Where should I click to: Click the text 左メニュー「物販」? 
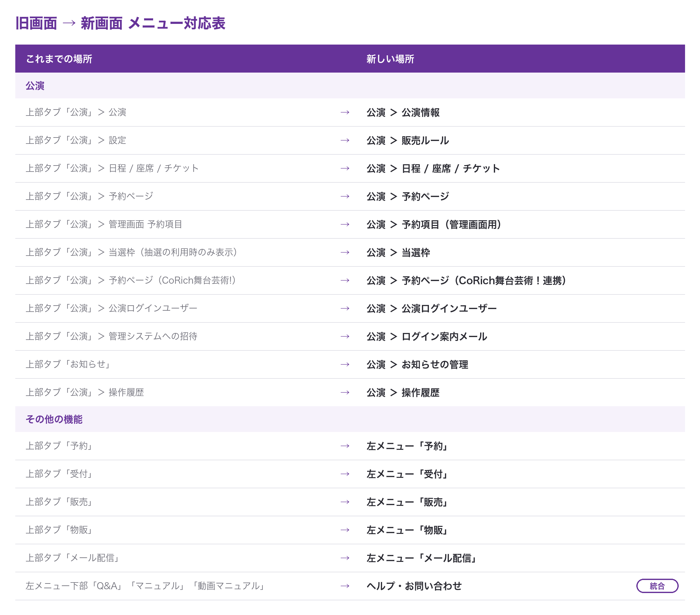coord(408,530)
